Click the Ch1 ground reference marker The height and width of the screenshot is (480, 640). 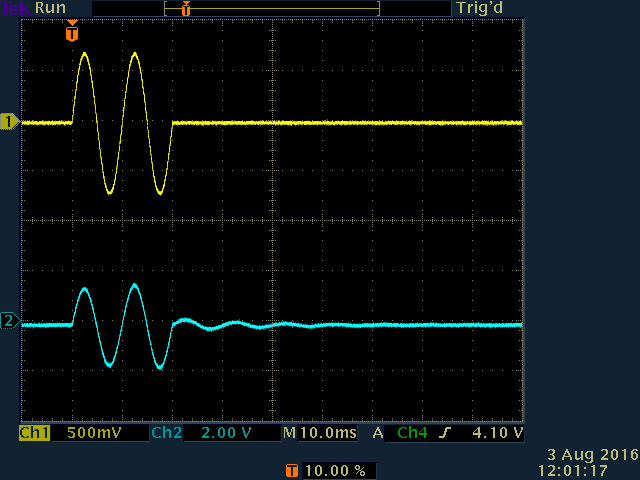[x=10, y=122]
